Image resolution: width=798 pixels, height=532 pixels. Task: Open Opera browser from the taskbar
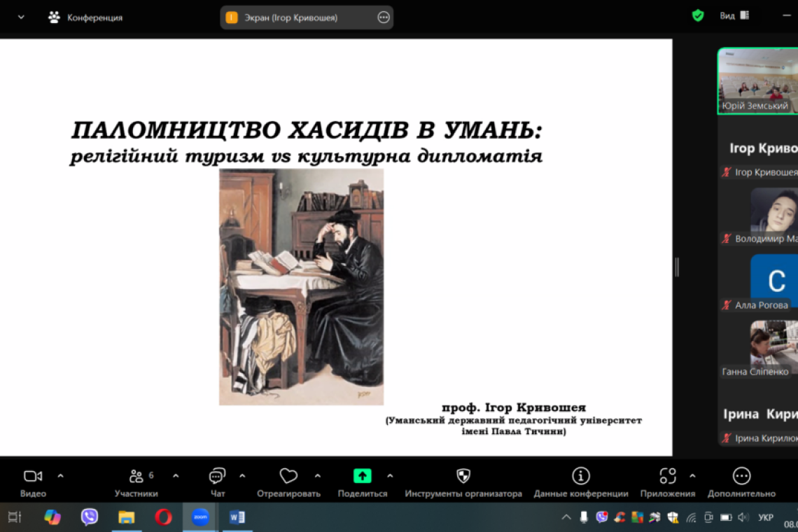click(163, 517)
